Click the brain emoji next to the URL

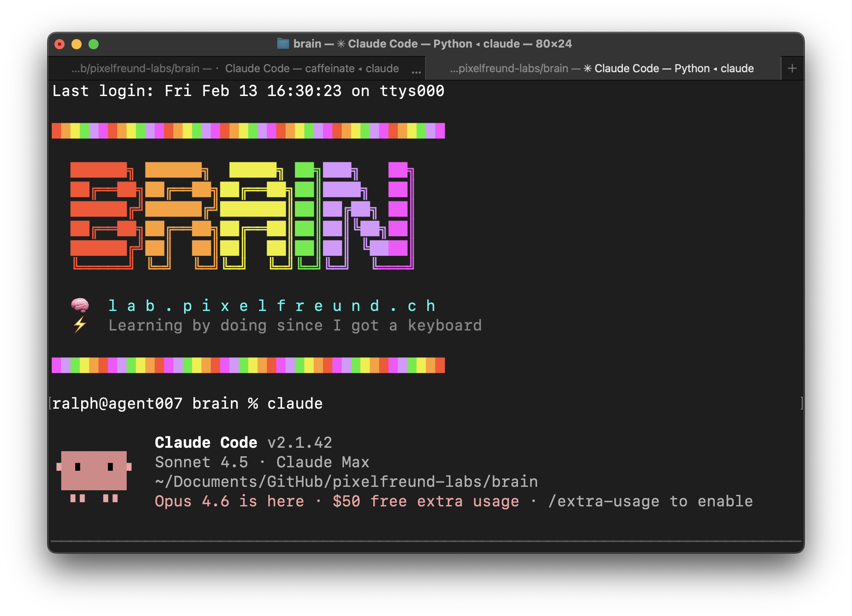[79, 305]
